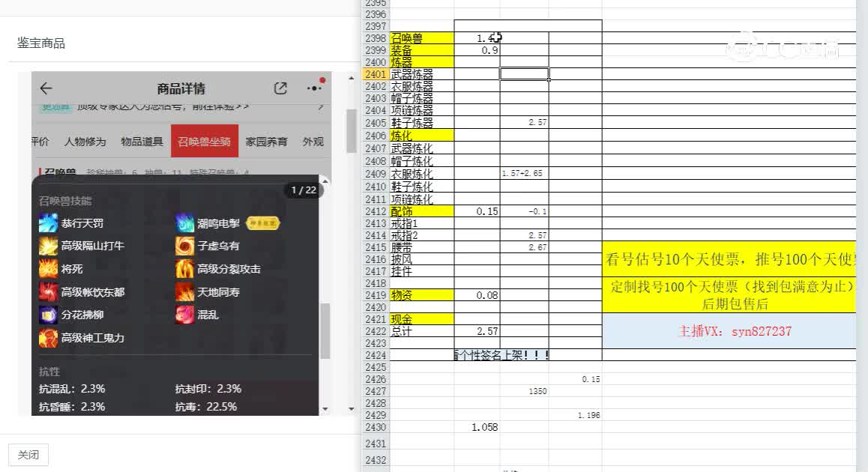
Task: Select the 将死 skill icon
Action: (x=49, y=268)
